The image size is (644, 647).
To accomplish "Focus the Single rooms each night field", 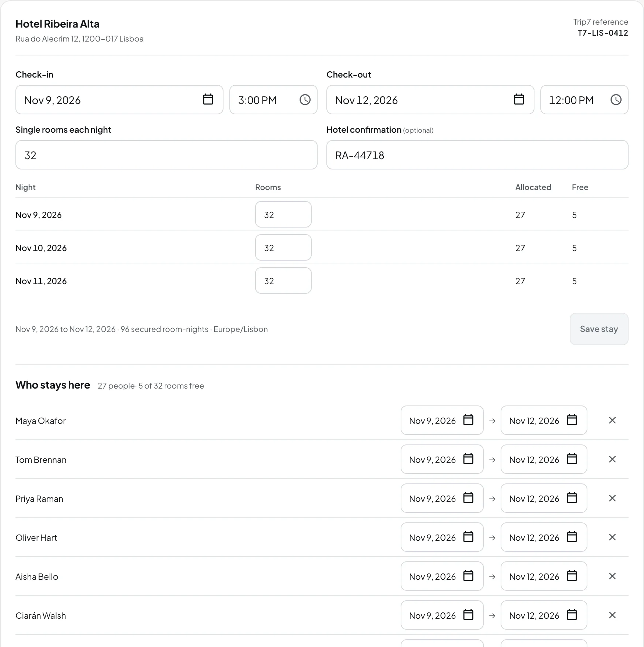I will 166,155.
